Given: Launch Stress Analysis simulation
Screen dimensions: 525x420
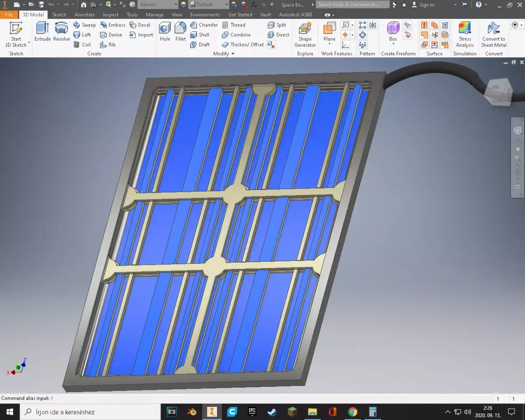Looking at the screenshot, I should [x=465, y=34].
